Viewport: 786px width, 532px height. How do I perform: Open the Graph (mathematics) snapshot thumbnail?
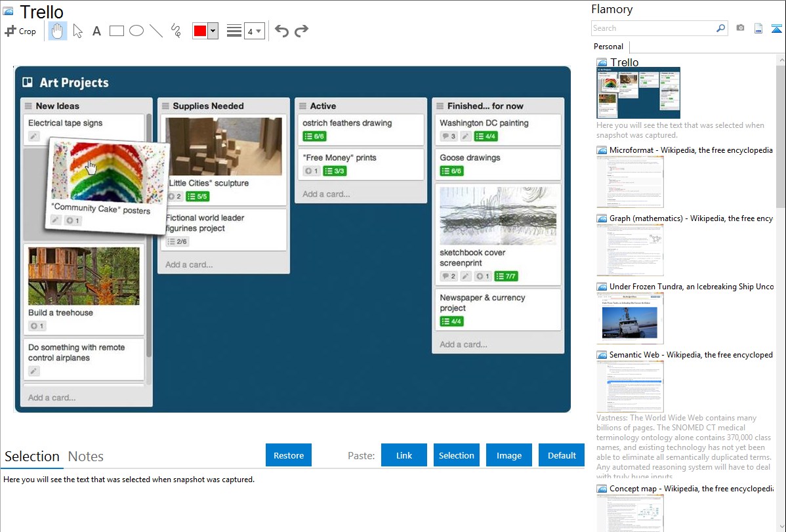(x=630, y=250)
